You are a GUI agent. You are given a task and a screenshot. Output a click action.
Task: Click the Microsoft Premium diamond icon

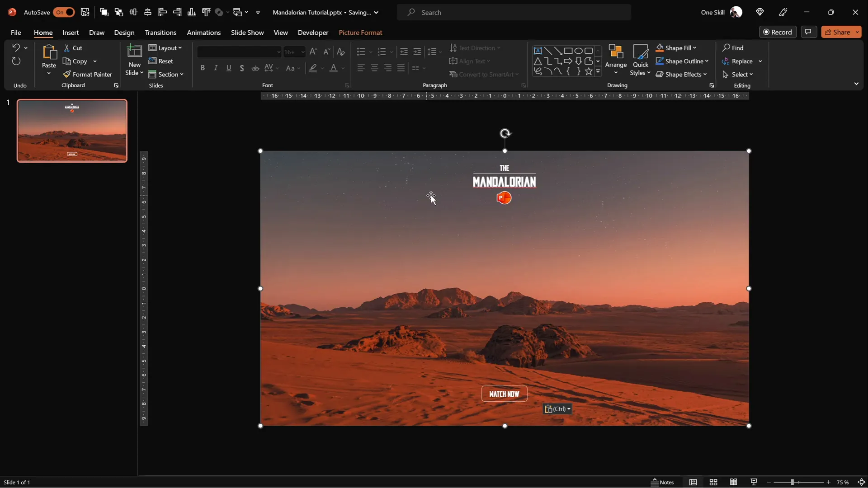[x=760, y=12]
